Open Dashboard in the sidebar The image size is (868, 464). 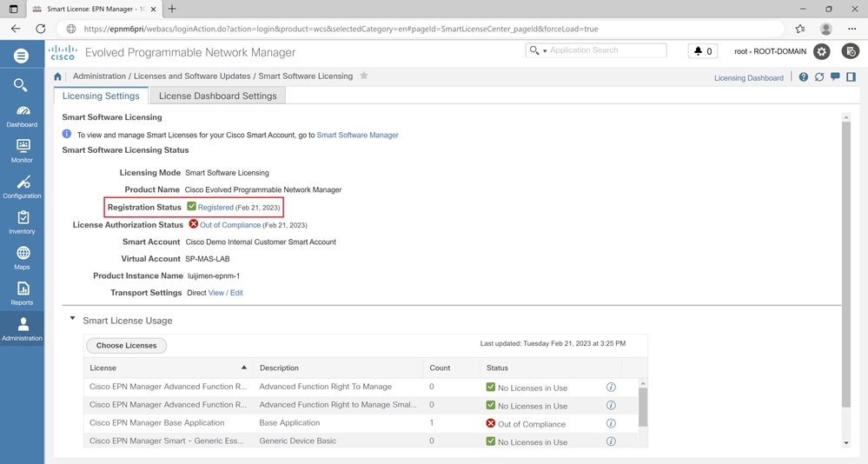(22, 116)
